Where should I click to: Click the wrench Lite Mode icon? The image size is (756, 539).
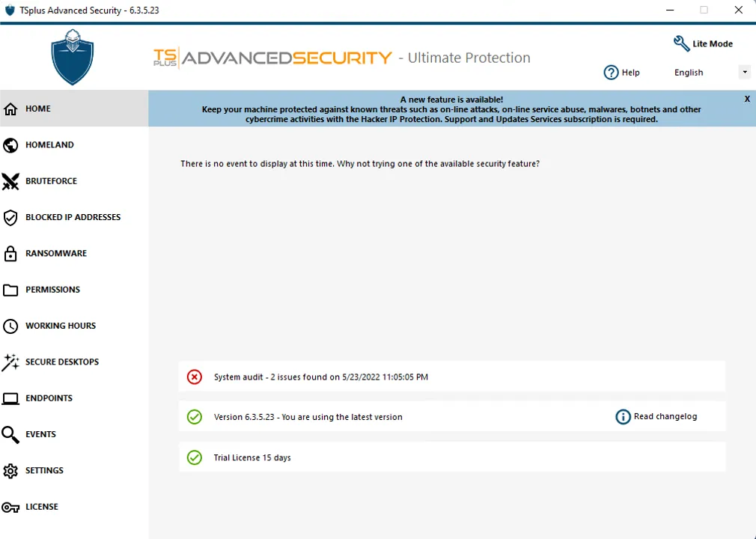[x=681, y=43]
